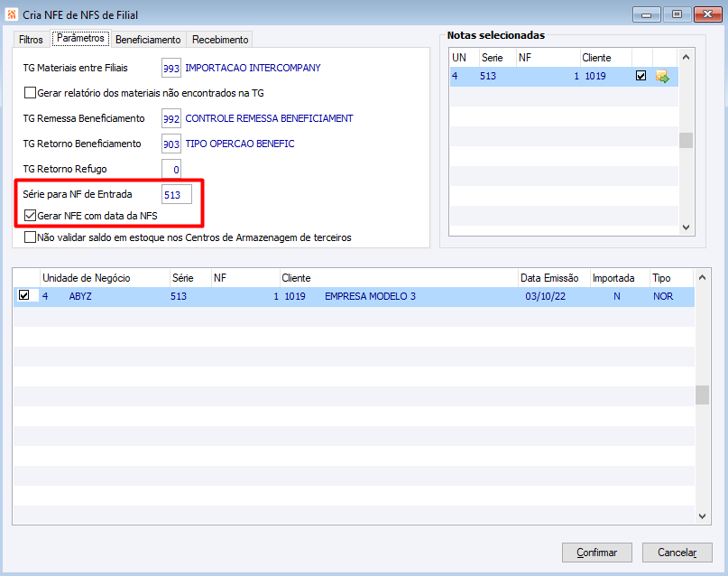Close the Cria NFE de NFS window
This screenshot has width=728, height=576.
(707, 14)
